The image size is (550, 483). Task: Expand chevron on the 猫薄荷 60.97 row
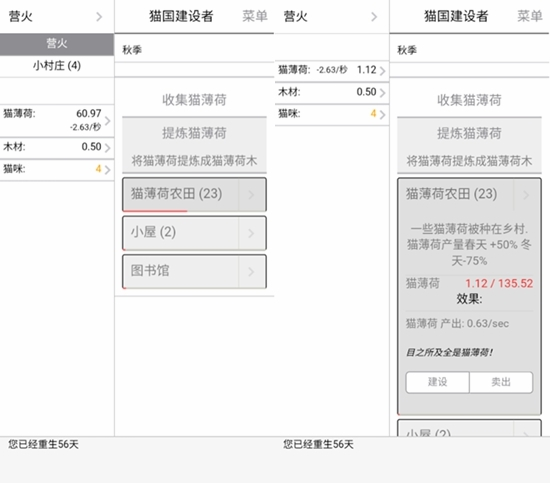(x=108, y=121)
